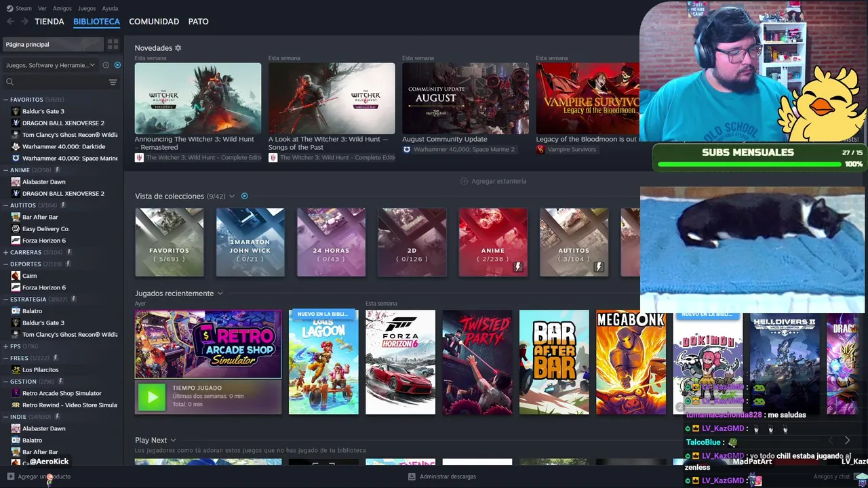
Task: Click the Los Pilarcitos game icon
Action: point(16,370)
